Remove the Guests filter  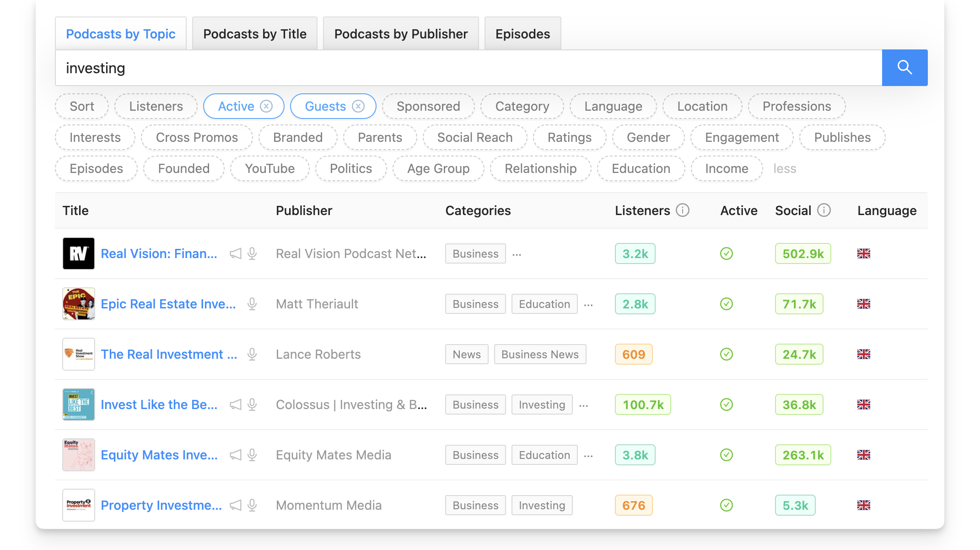coord(358,106)
